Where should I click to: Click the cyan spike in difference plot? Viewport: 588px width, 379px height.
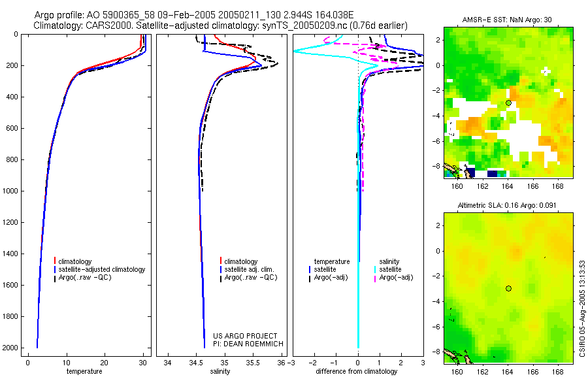300,51
